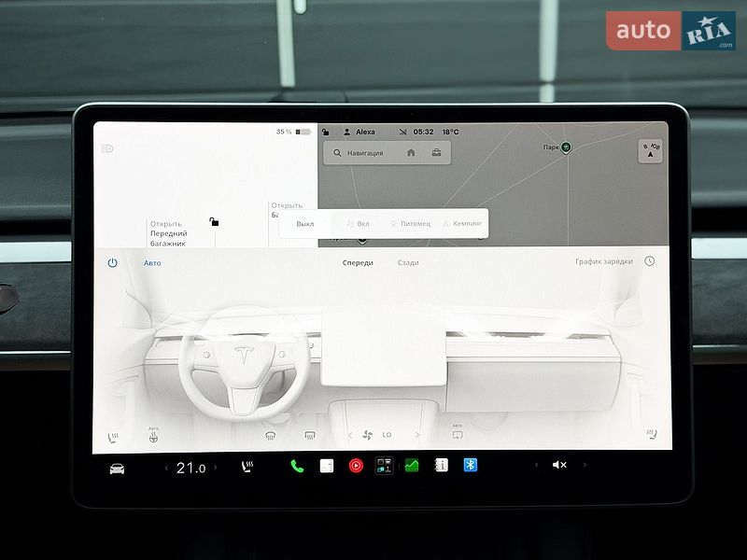Toggle front windshield defrost

point(270,435)
